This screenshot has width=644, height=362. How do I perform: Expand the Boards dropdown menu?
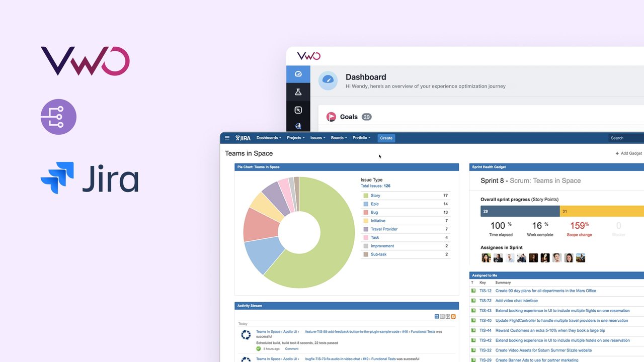[339, 138]
